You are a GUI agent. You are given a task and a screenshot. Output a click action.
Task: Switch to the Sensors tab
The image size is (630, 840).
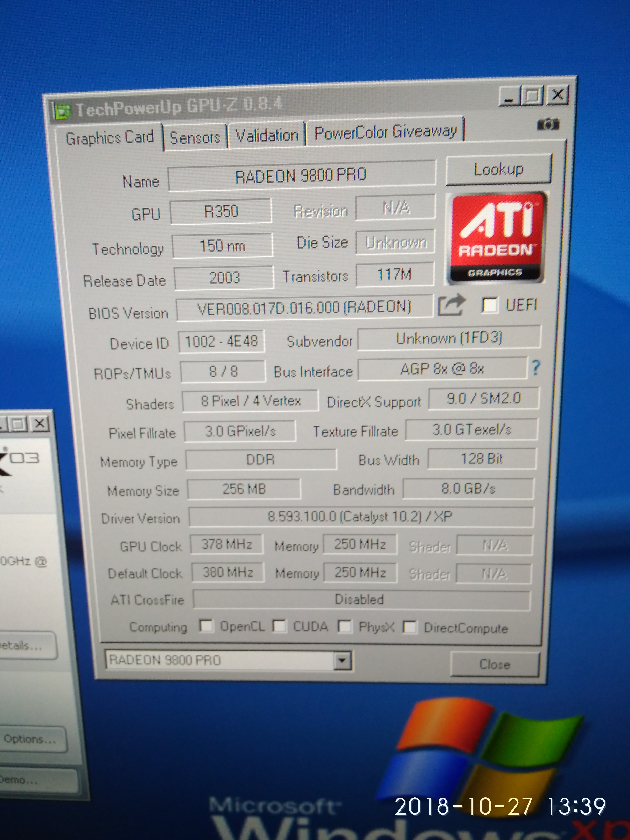pos(195,137)
